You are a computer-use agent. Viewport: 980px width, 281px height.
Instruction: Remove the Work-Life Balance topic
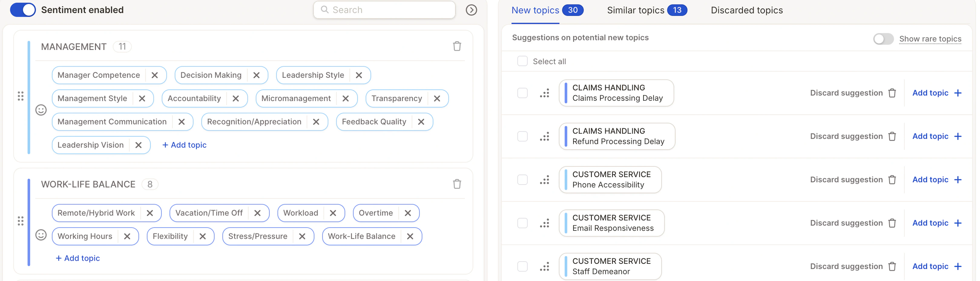click(410, 236)
